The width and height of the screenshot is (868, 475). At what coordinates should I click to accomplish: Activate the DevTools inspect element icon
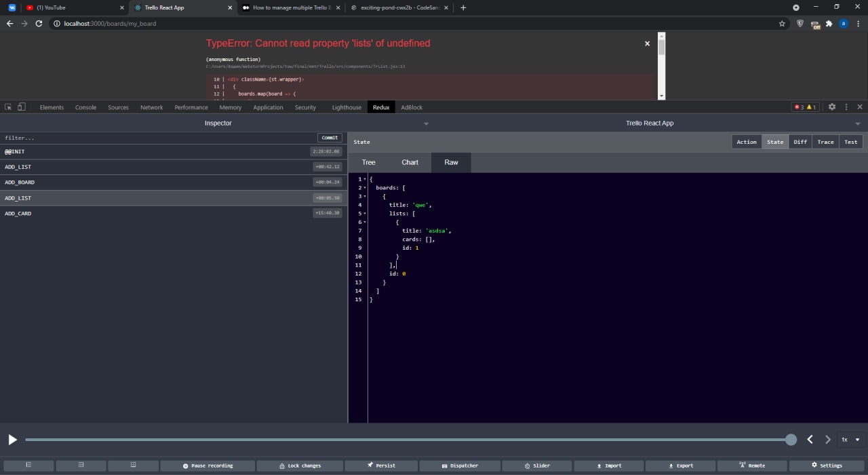point(8,107)
